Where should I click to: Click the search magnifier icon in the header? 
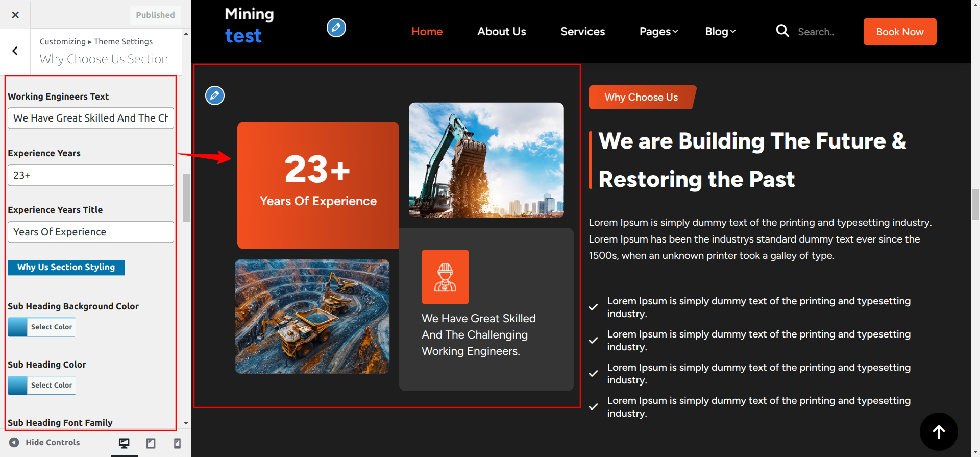(782, 31)
